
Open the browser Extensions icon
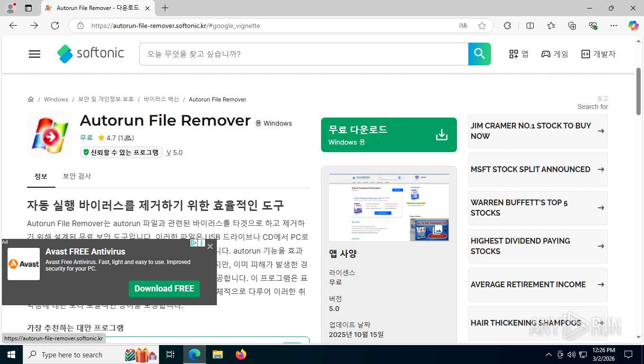pyautogui.click(x=507, y=26)
